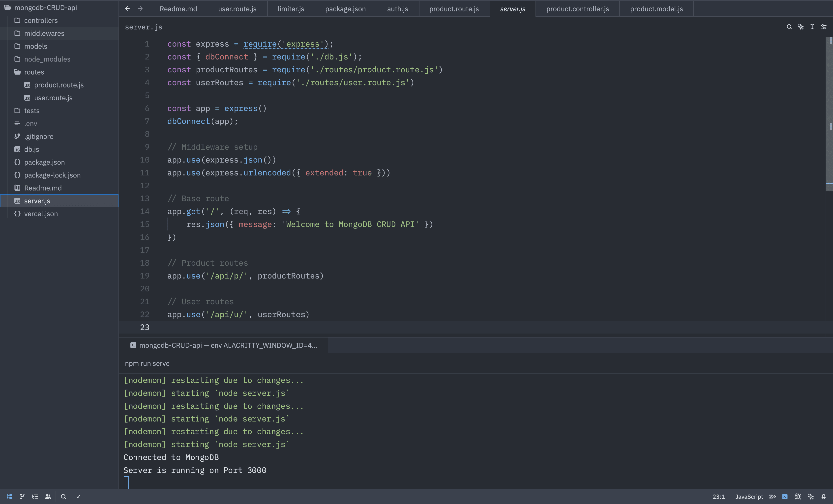The height and width of the screenshot is (504, 833).
Task: Expand the models folder
Action: (x=59, y=46)
